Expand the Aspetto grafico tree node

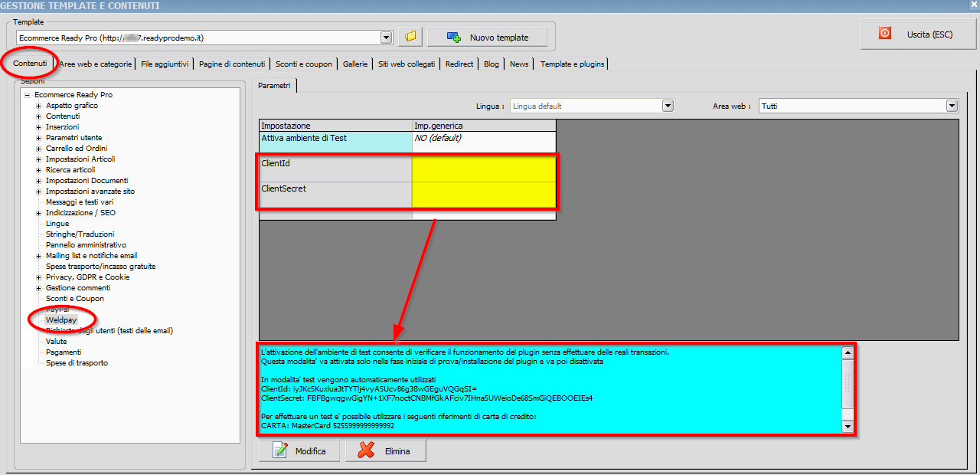pyautogui.click(x=38, y=106)
